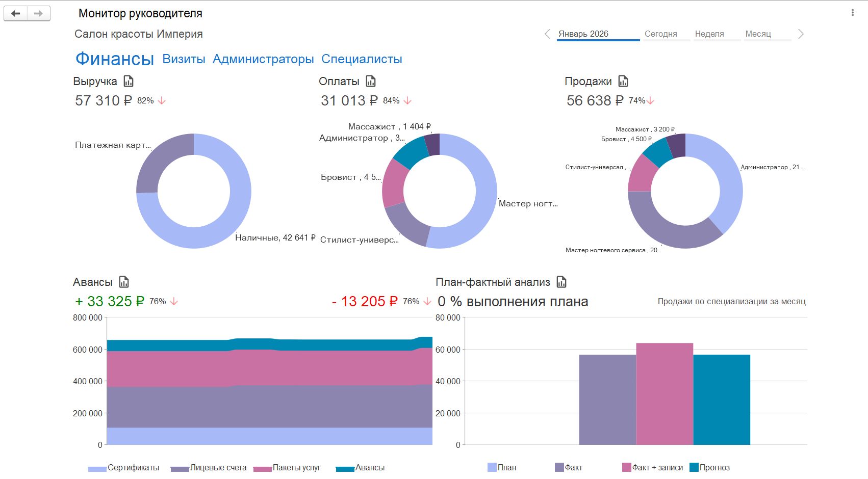Click the forward navigation arrow
Screen dimensions: 868x479
tap(39, 14)
